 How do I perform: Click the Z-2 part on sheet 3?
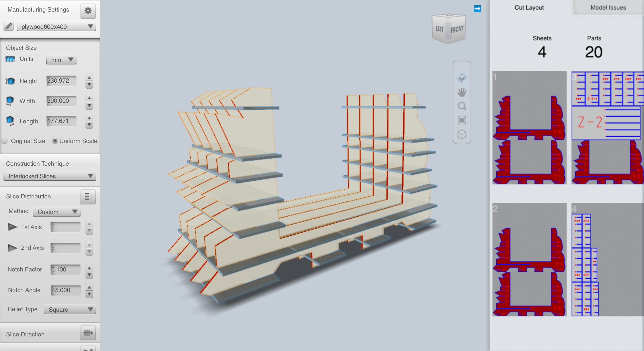click(x=606, y=123)
